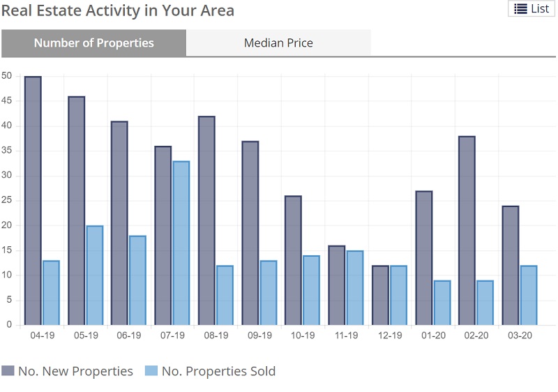Toggle the No. New Properties legend swatch
Viewport: 558px width, 392px height.
(8, 371)
